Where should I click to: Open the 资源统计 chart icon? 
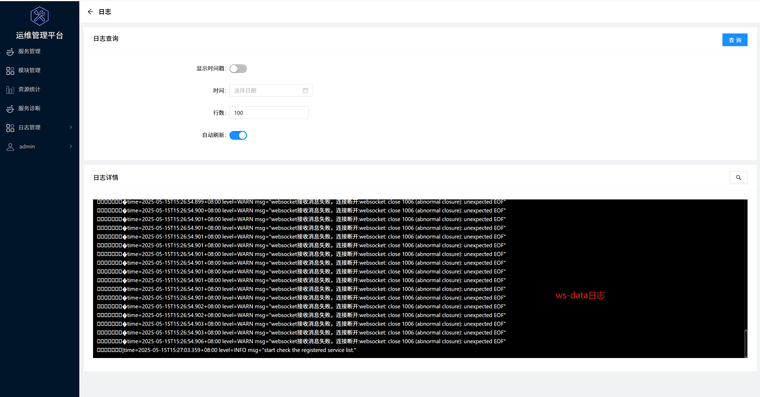click(10, 90)
